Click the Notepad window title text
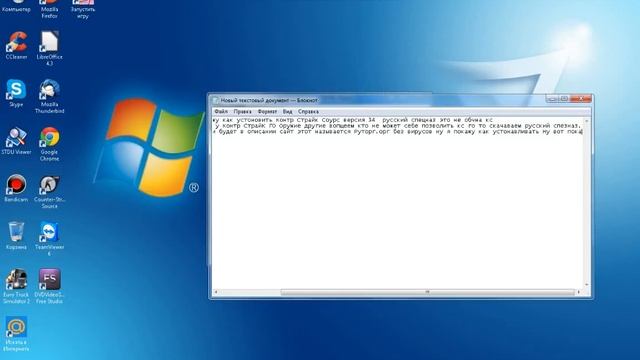Image resolution: width=640 pixels, height=360 pixels. tap(269, 100)
